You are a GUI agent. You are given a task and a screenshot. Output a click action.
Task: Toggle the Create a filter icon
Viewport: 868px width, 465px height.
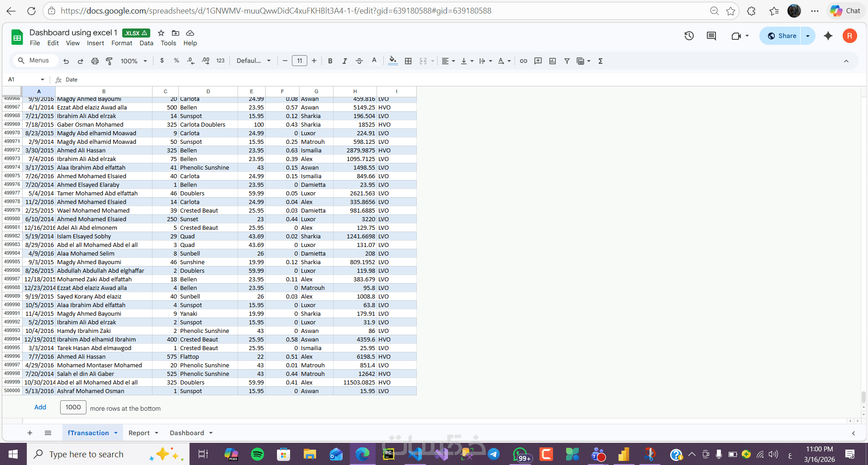[x=567, y=61]
